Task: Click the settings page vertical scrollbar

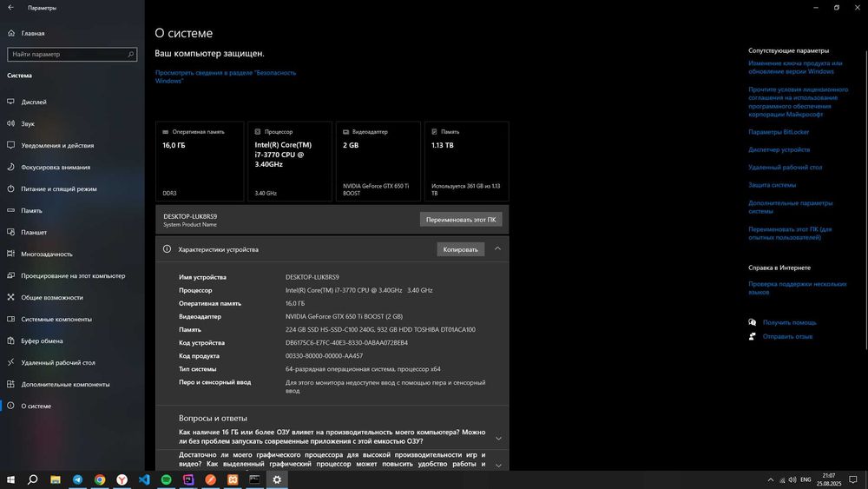Action: click(865, 200)
